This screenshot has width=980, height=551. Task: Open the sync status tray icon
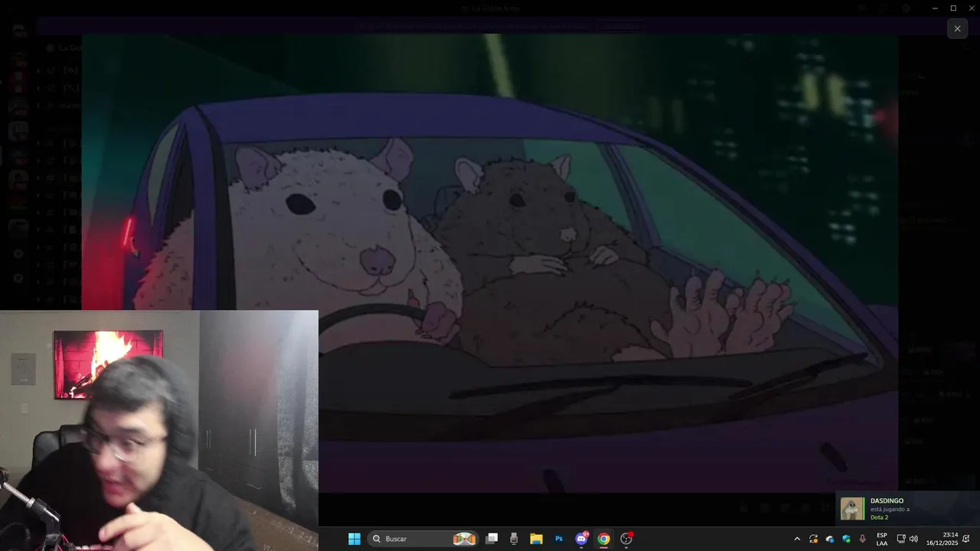click(x=813, y=539)
